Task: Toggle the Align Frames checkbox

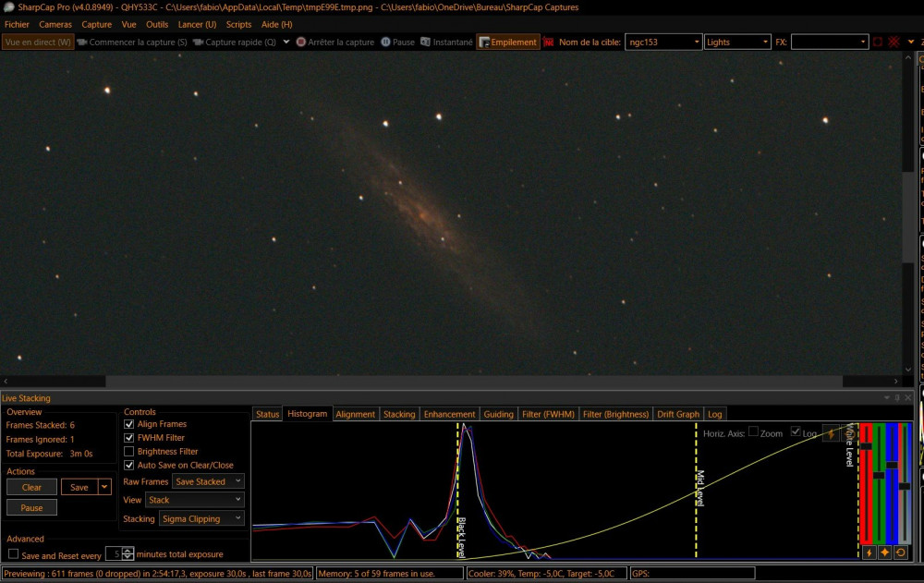Action: click(129, 424)
